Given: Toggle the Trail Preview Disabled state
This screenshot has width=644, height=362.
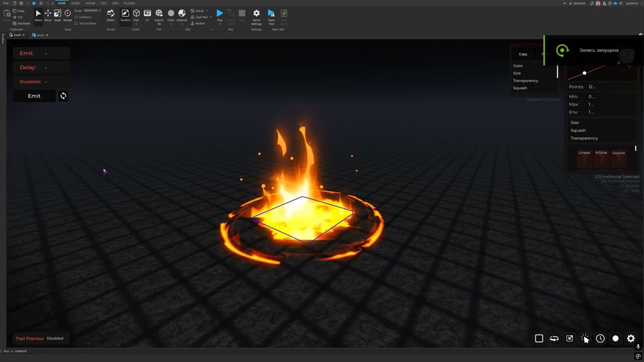Looking at the screenshot, I should [x=55, y=338].
